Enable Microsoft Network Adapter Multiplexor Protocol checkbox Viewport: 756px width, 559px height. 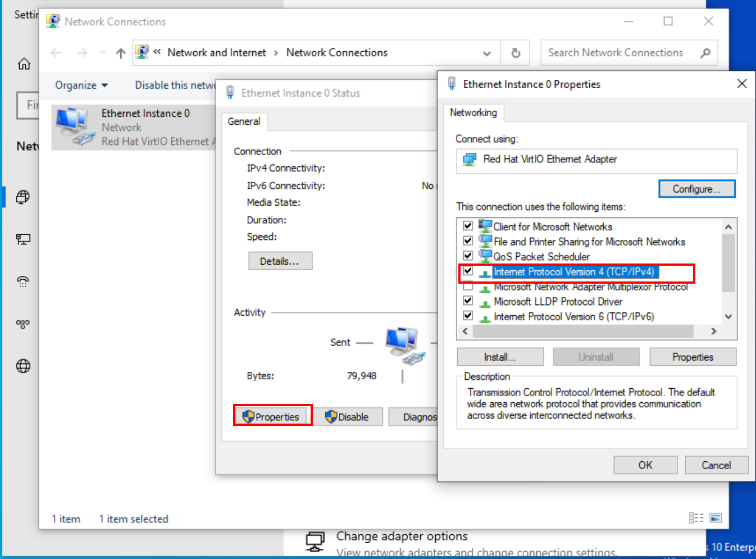click(468, 287)
